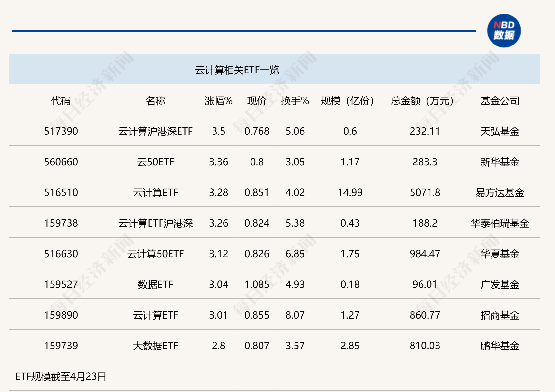
Task: Click the 3.36 gain cell
Action: pos(218,162)
